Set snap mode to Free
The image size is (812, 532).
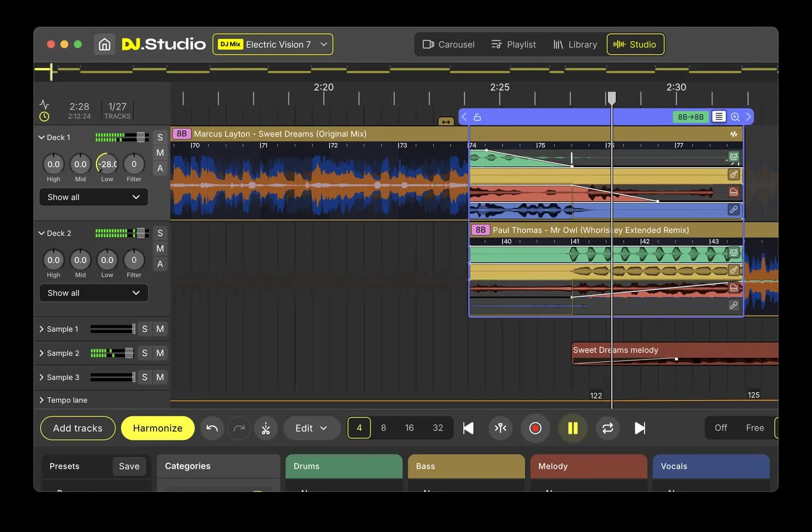click(755, 428)
